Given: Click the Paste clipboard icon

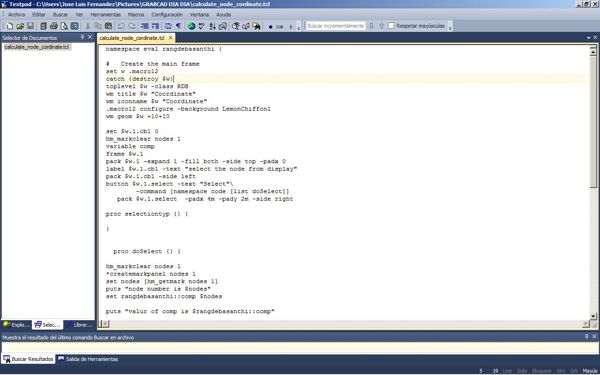Looking at the screenshot, I should 108,26.
